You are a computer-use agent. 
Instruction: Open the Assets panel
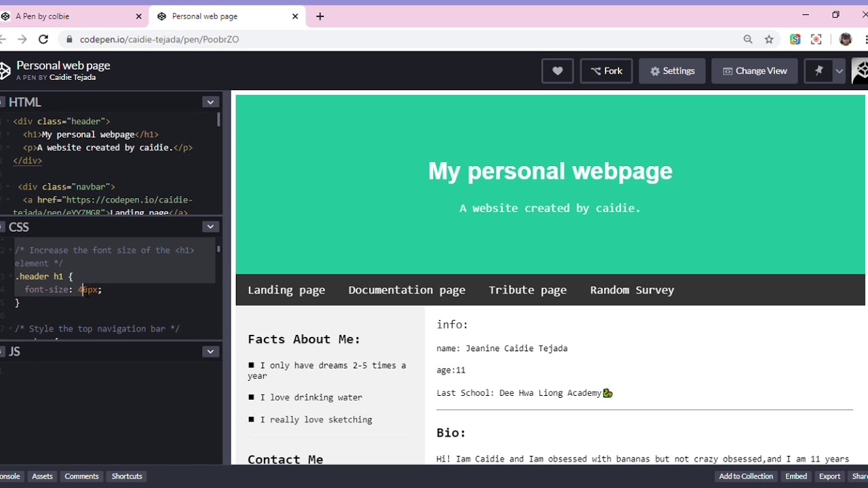42,476
